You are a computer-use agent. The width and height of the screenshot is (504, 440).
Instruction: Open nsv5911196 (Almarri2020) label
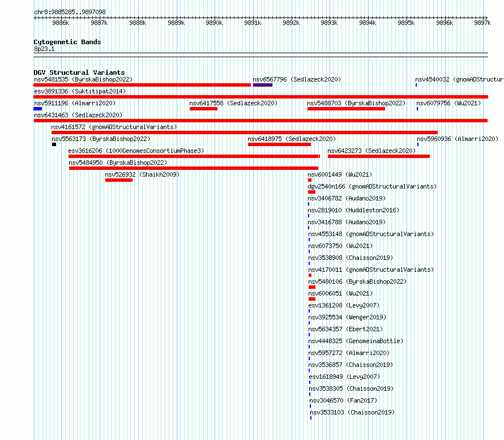[x=75, y=103]
